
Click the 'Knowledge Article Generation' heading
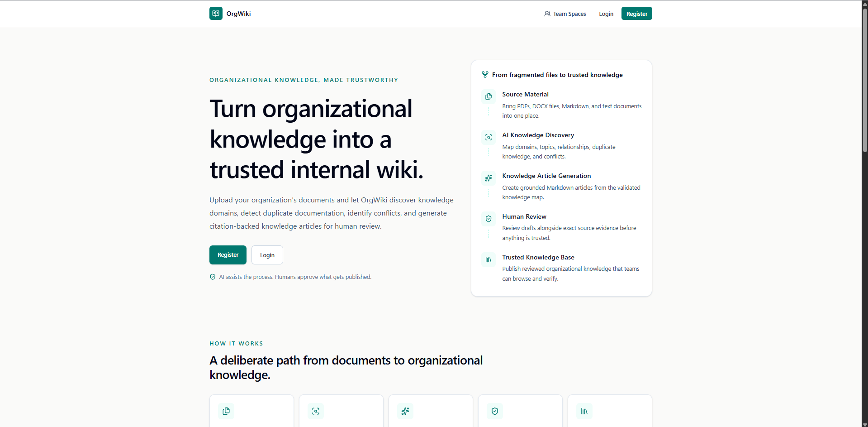(x=546, y=176)
